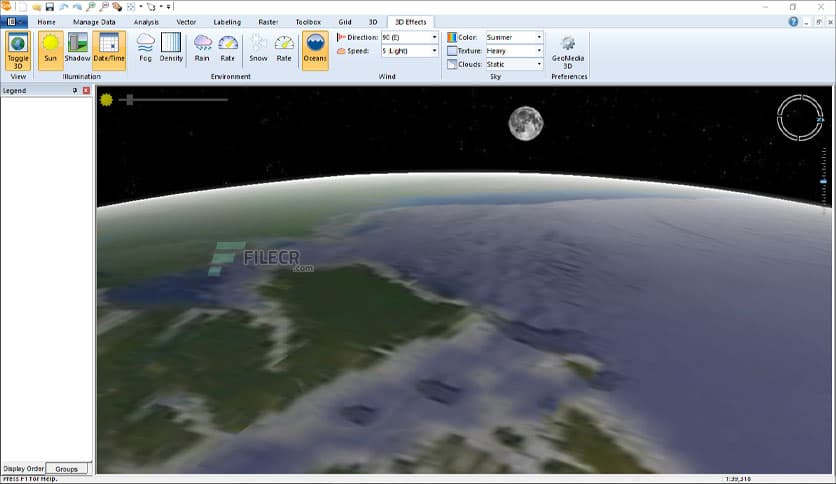Switch to the Groups tab in Legend
The image size is (836, 484).
[x=67, y=468]
